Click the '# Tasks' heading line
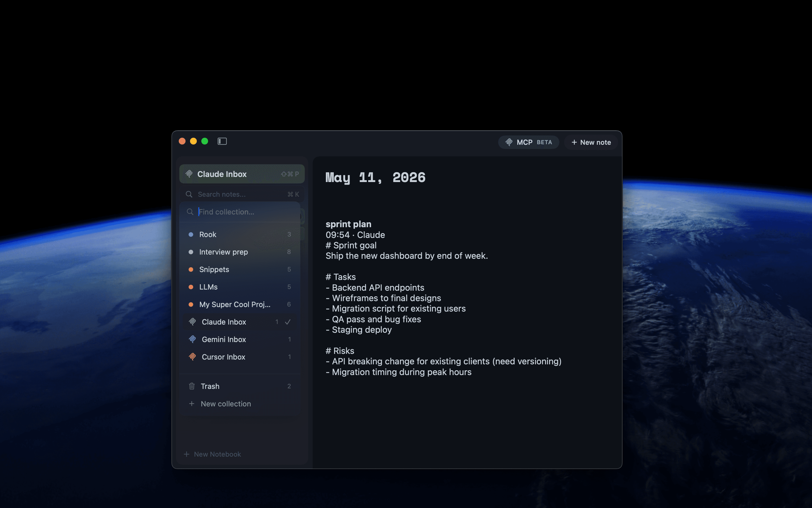812x508 pixels. coord(341,277)
